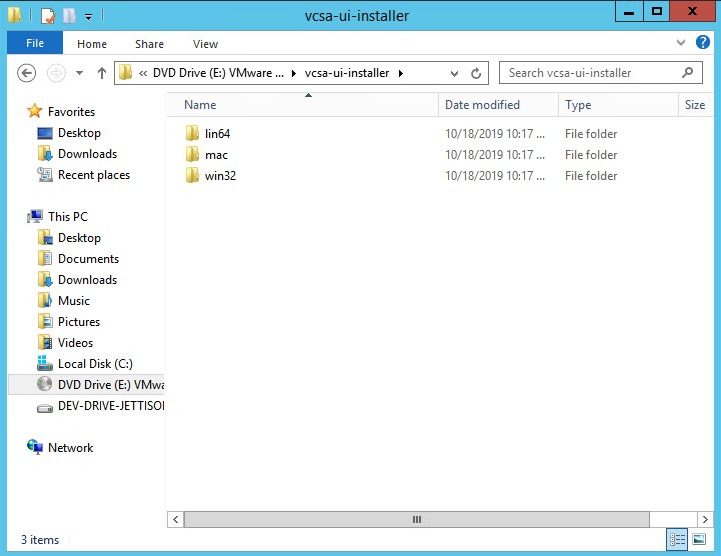This screenshot has height=556, width=721.
Task: Sort by Name column header
Action: (x=303, y=105)
